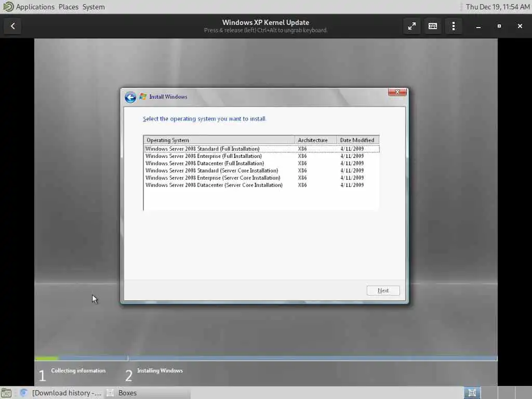Viewport: 532px width, 399px height.
Task: Open the Applications menu
Action: (x=35, y=7)
